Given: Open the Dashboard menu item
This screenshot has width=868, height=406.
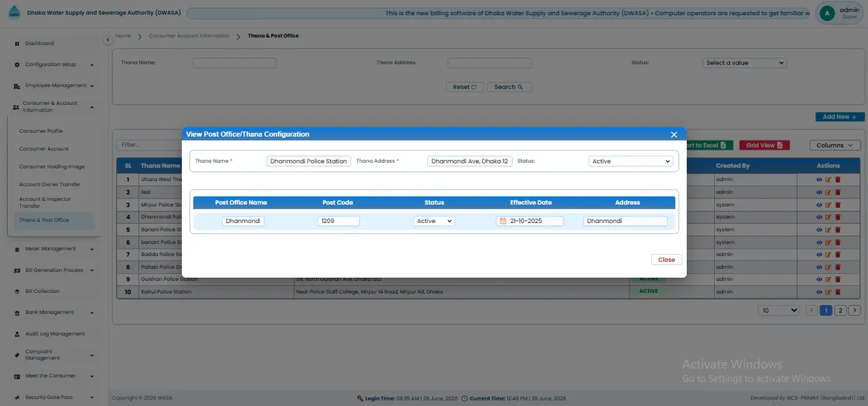Looking at the screenshot, I should [x=39, y=43].
